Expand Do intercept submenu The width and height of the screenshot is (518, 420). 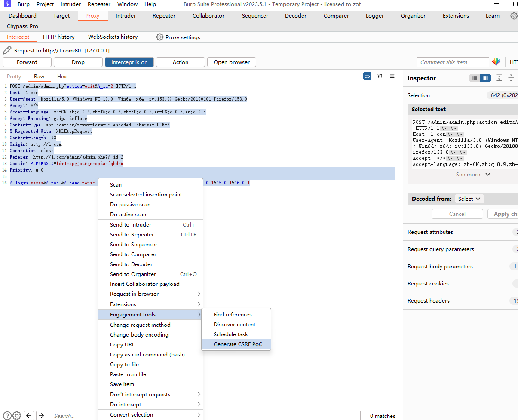[150, 405]
